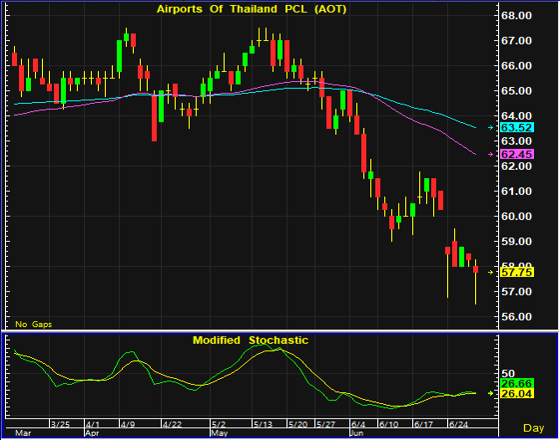
Task: Click the No Gaps label
Action: click(33, 324)
